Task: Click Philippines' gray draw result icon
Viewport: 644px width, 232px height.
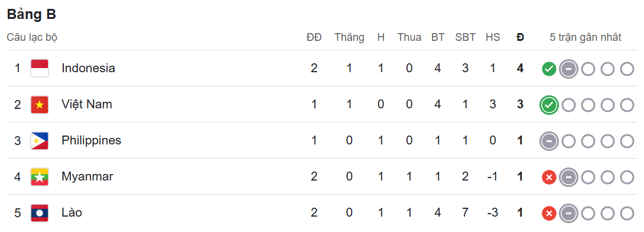Action: point(549,141)
